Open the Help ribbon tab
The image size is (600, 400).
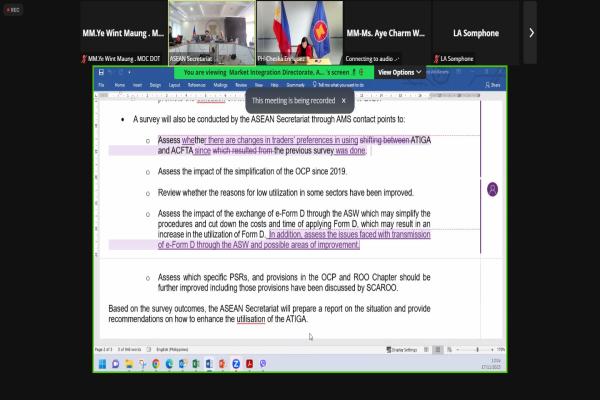coord(274,85)
